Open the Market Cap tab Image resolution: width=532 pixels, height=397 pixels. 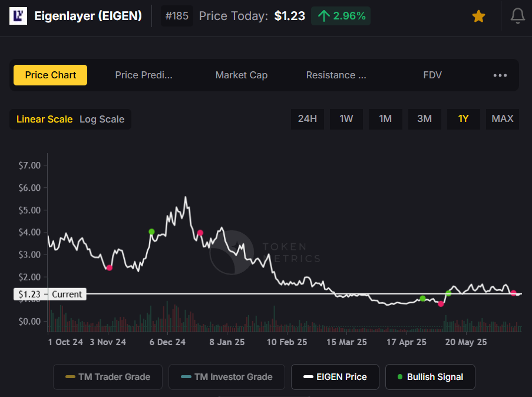(x=241, y=75)
